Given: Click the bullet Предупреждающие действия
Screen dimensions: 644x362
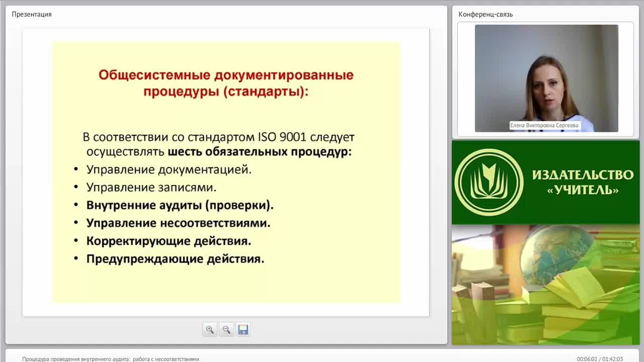Looking at the screenshot, I should (x=175, y=259).
